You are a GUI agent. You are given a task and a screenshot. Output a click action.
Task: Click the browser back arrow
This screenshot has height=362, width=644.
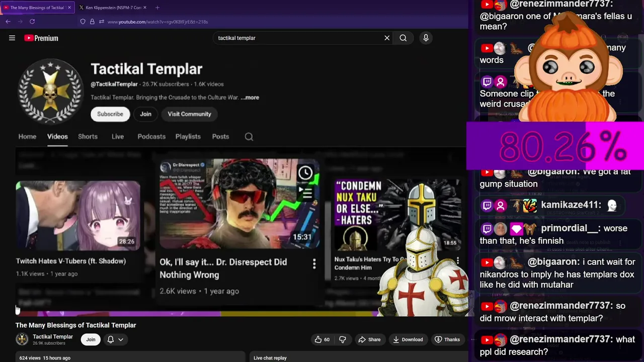8,22
